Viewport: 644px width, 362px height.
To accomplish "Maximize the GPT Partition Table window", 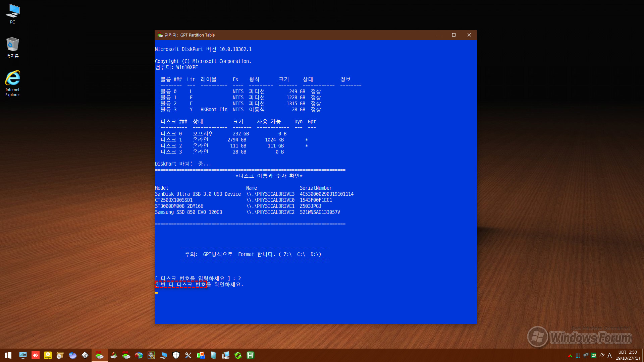I will point(454,35).
